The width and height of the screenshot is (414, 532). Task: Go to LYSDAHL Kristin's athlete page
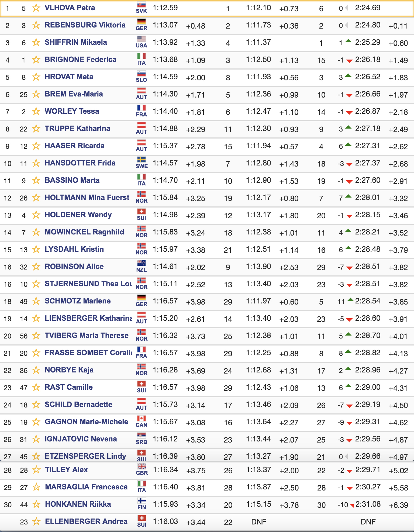point(74,249)
